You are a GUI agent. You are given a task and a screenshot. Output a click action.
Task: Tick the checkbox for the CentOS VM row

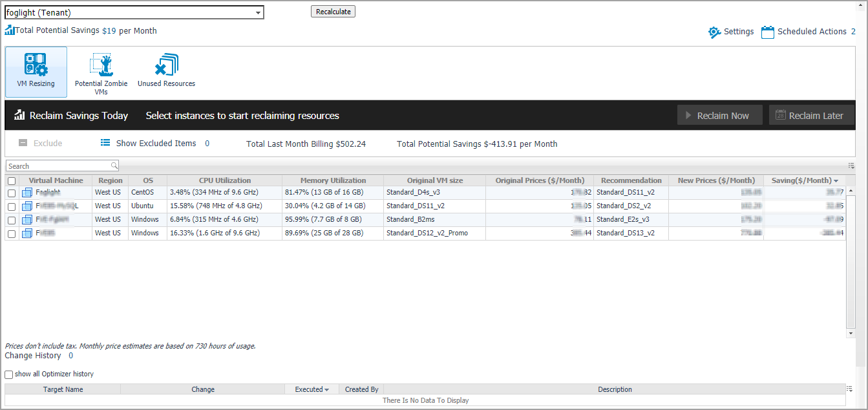pyautogui.click(x=12, y=193)
